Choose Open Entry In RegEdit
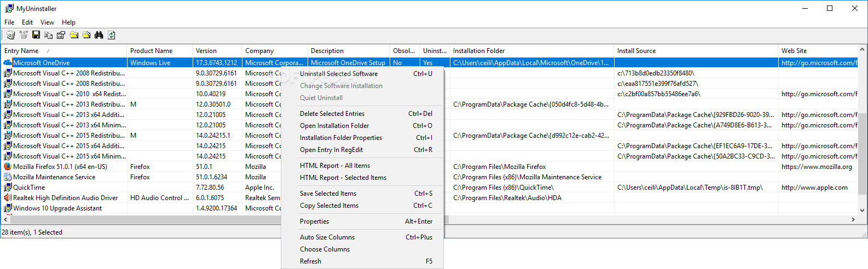 click(362, 150)
